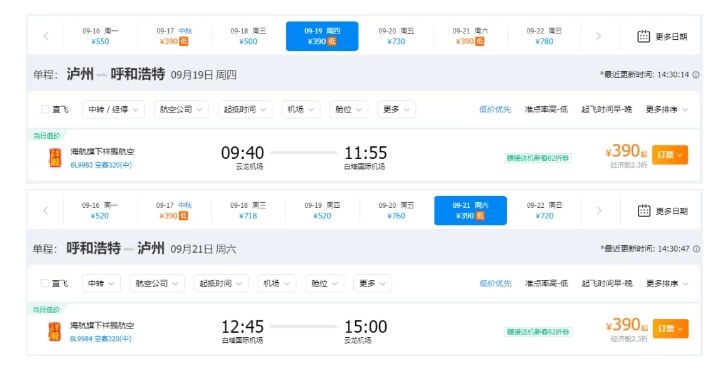This screenshot has height=368, width=720.
Task: Go to previous dates in the lower date strip
Action: tap(45, 210)
